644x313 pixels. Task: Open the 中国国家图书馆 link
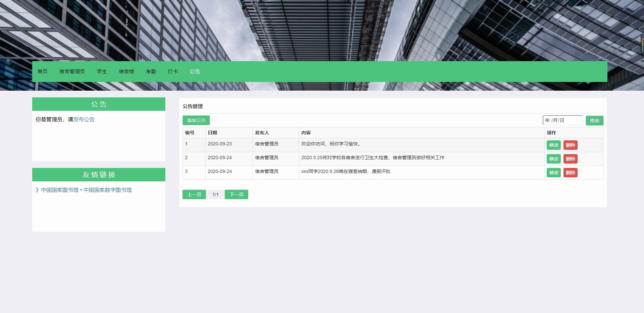coord(84,190)
